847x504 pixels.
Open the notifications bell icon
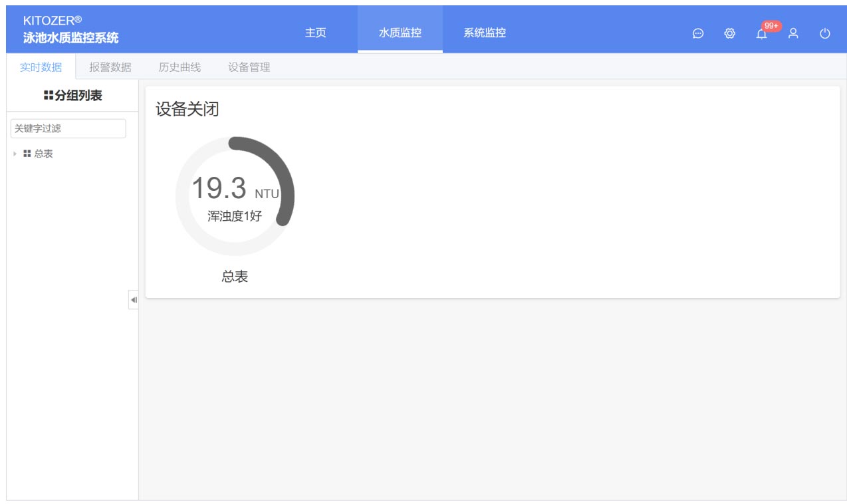pyautogui.click(x=761, y=34)
